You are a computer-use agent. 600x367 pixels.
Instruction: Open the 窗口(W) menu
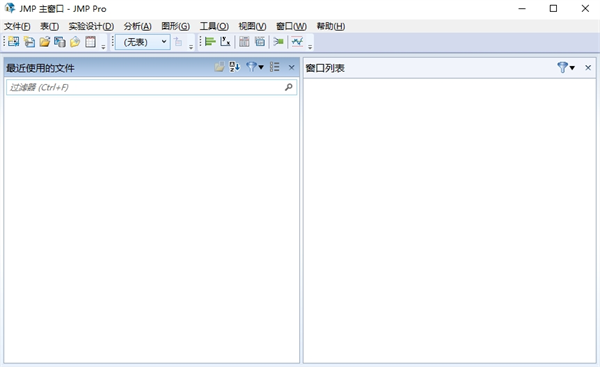pyautogui.click(x=292, y=26)
